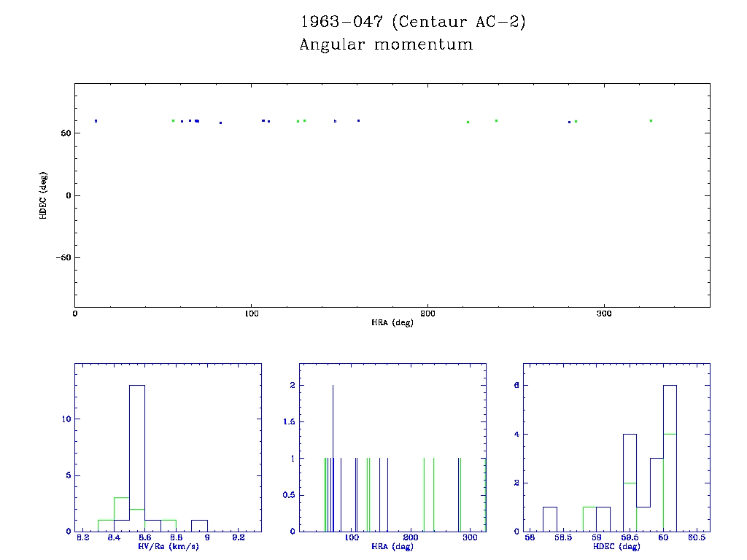Select the tallest blue bar in HDEC histogram

point(670,458)
